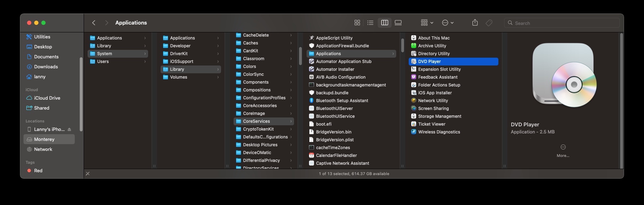Select Screen Sharing app

coord(454,108)
